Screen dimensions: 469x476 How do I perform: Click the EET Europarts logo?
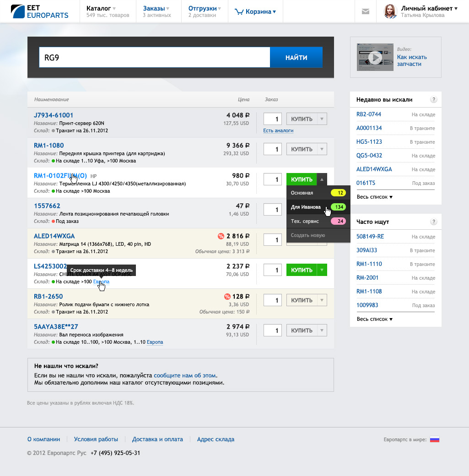pos(40,11)
